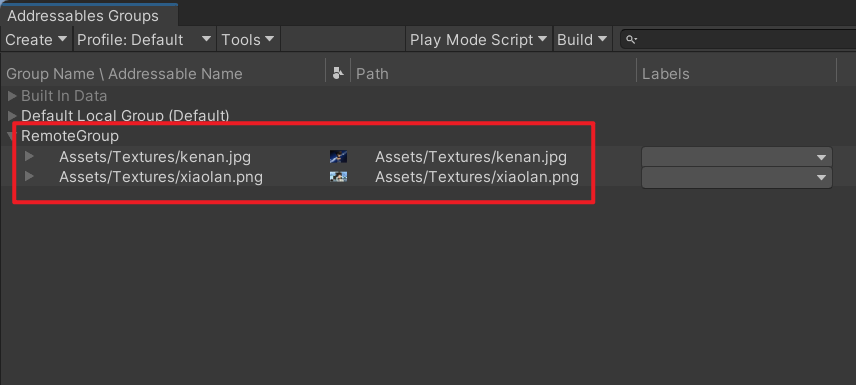The height and width of the screenshot is (385, 856).
Task: Expand the Built In Data group
Action: [12, 96]
